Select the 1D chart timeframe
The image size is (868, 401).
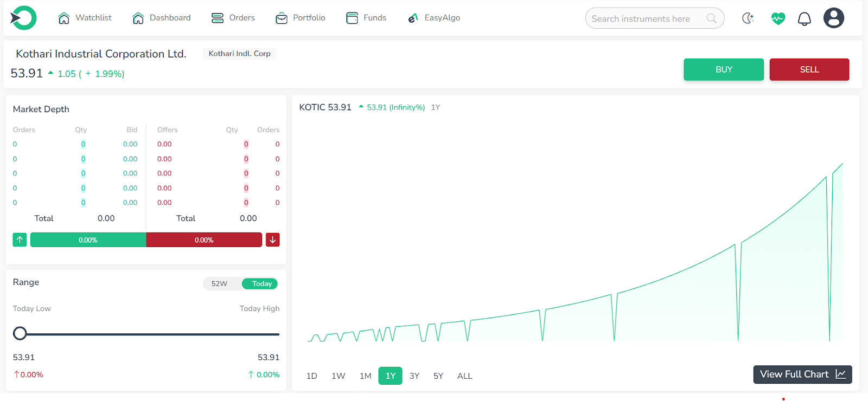[x=312, y=376]
